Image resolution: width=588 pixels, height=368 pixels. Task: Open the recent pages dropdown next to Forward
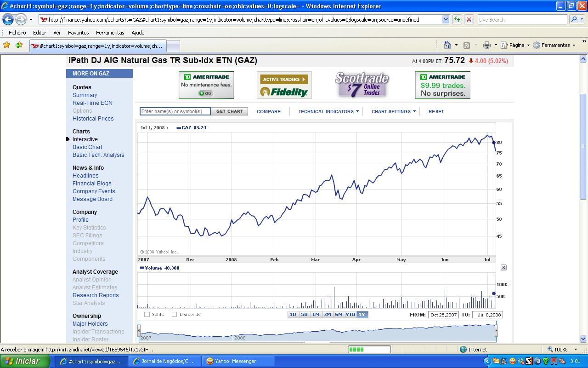(31, 20)
